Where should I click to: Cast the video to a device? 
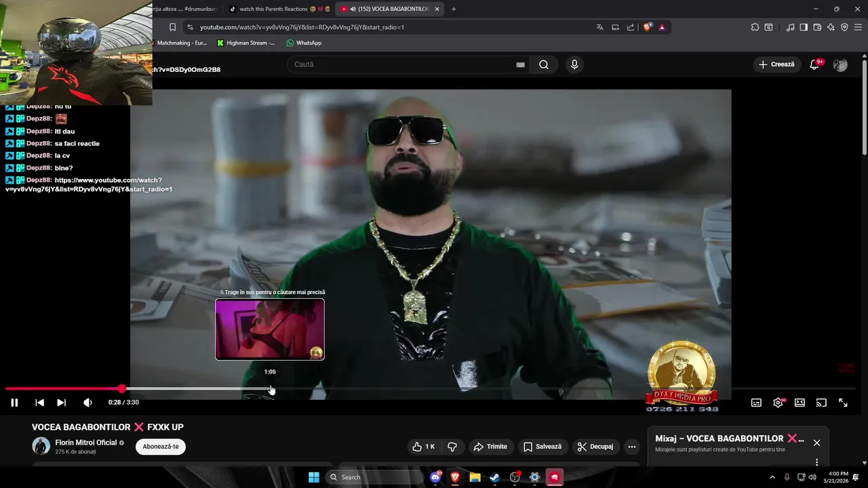(821, 403)
